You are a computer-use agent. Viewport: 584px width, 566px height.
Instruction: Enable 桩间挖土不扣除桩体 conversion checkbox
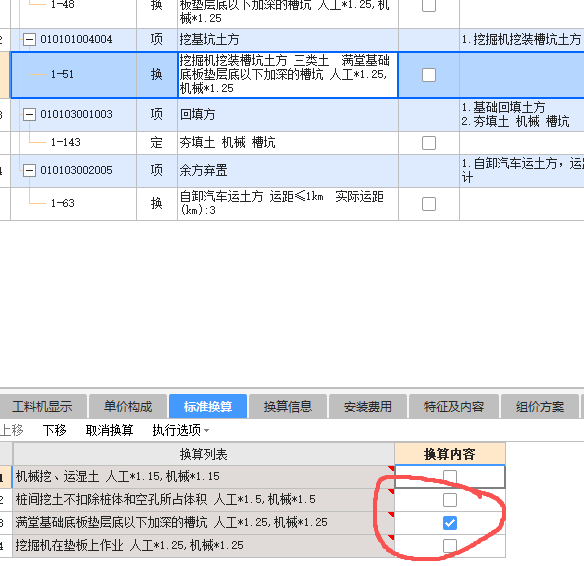pyautogui.click(x=450, y=500)
